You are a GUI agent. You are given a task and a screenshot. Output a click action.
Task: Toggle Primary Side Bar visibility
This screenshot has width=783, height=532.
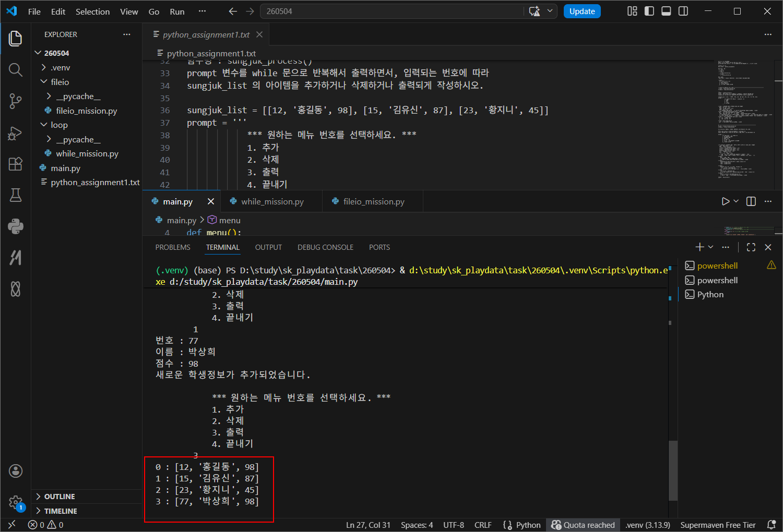[x=649, y=11]
